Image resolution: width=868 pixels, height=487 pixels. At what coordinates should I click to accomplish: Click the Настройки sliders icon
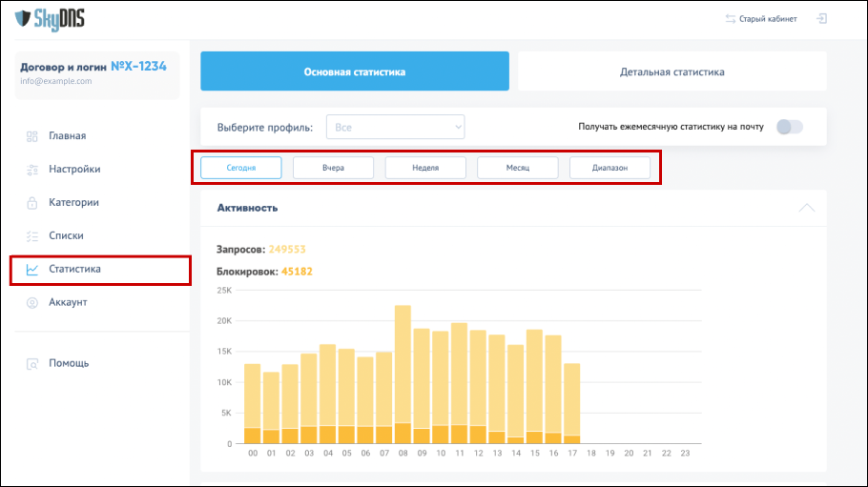(x=32, y=170)
